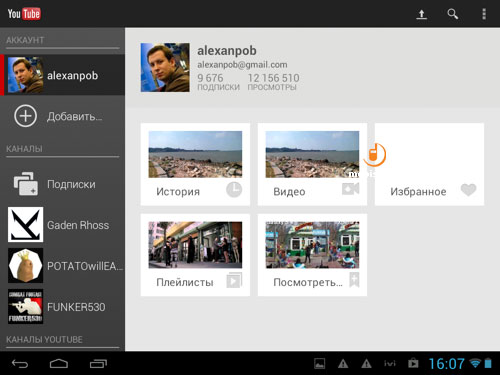Open clock and Wi-Fi status area
Screen dimensions: 500x375
(x=460, y=363)
